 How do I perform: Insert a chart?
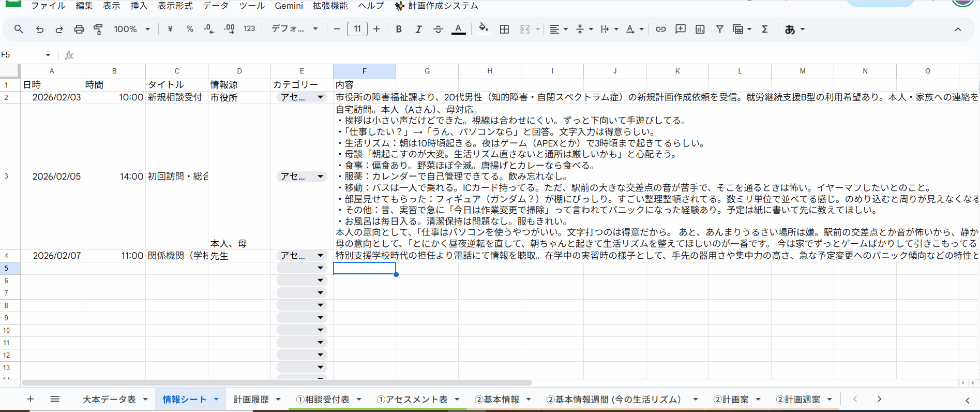[x=700, y=29]
